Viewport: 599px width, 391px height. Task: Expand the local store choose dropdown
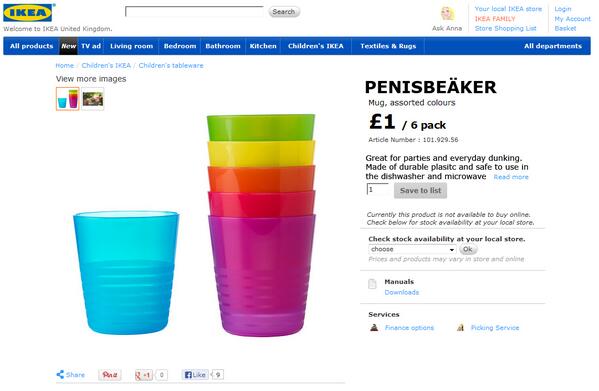tap(412, 249)
